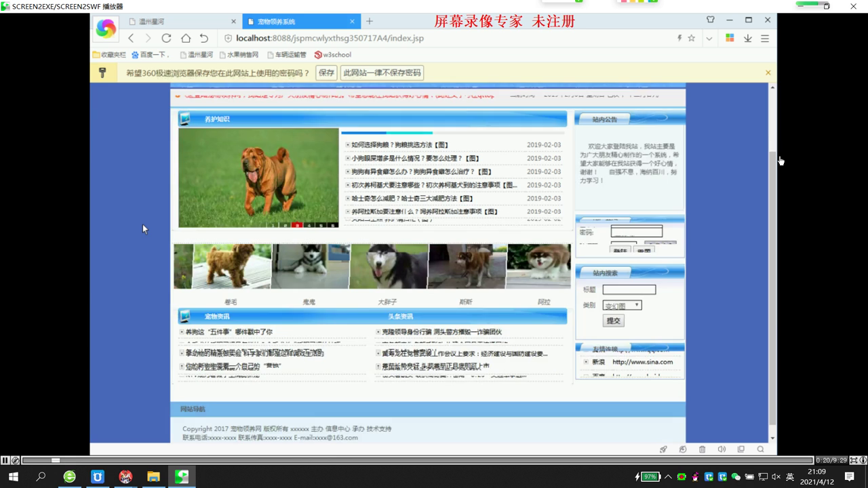Click the speaker icon in browser status bar
Image resolution: width=868 pixels, height=488 pixels.
tap(722, 449)
